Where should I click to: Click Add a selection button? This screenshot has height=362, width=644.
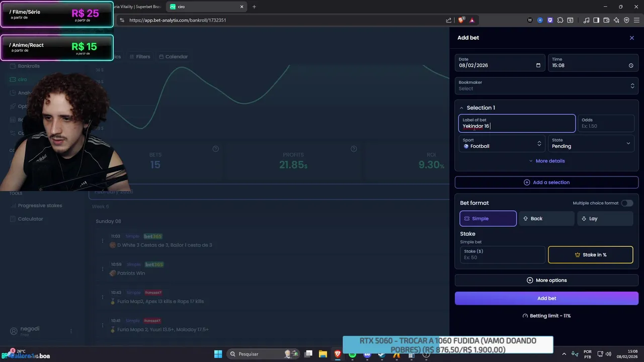pos(546,183)
